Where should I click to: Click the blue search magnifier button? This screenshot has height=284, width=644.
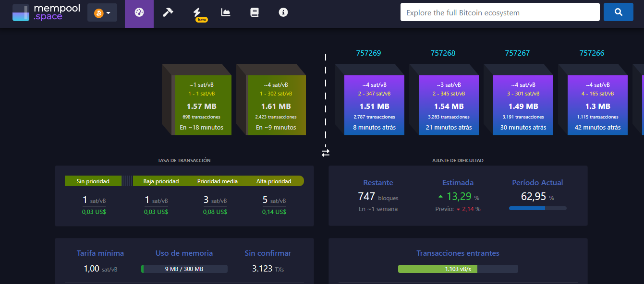[x=619, y=12]
